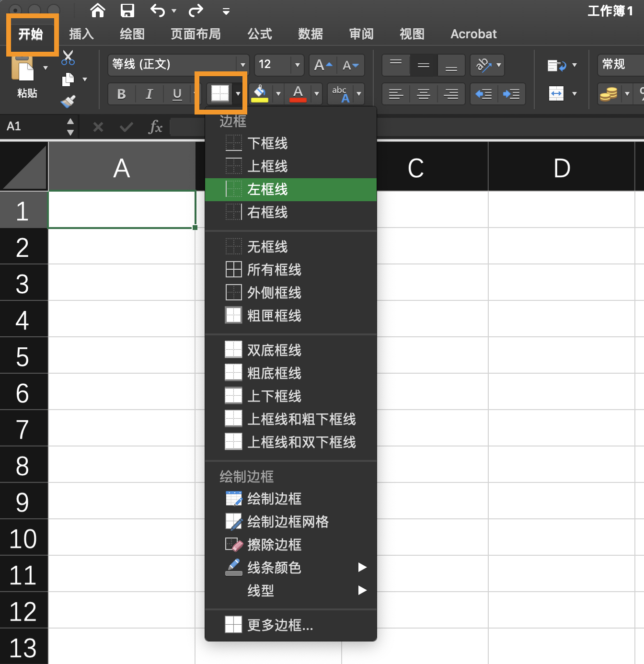
Task: Click the Cut scissors icon
Action: click(x=68, y=57)
